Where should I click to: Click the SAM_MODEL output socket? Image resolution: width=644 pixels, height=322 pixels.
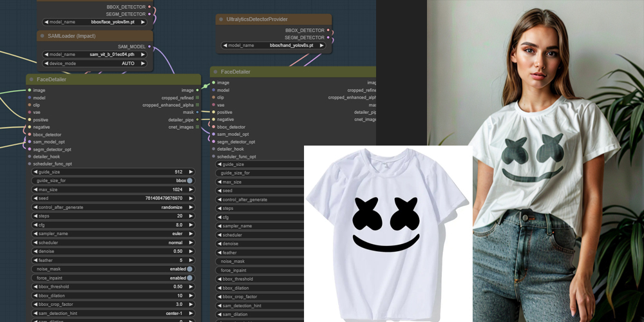(x=149, y=47)
